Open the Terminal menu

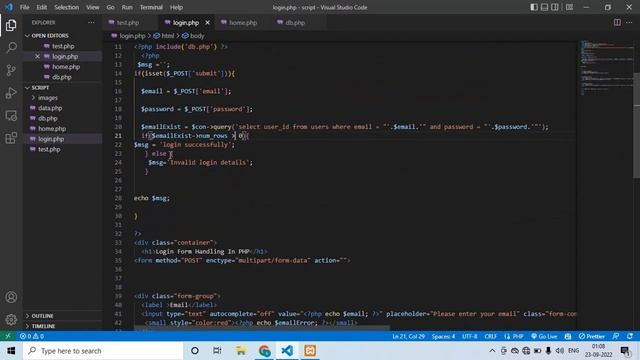[151, 7]
